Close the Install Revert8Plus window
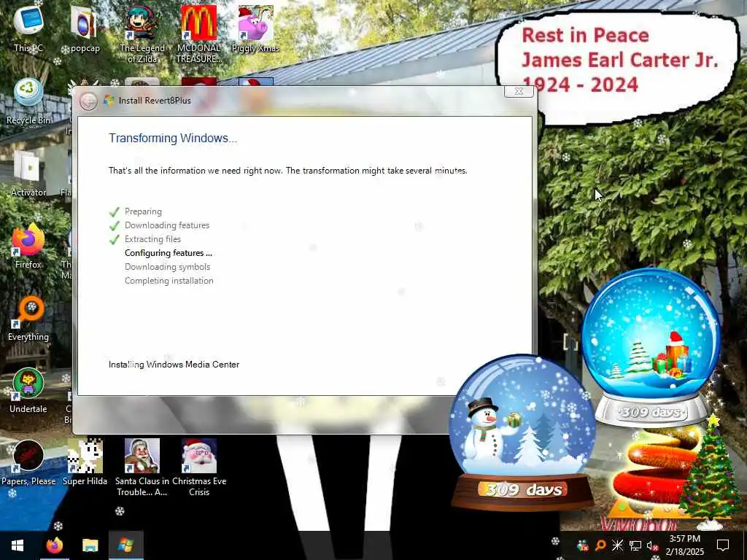 coord(519,91)
